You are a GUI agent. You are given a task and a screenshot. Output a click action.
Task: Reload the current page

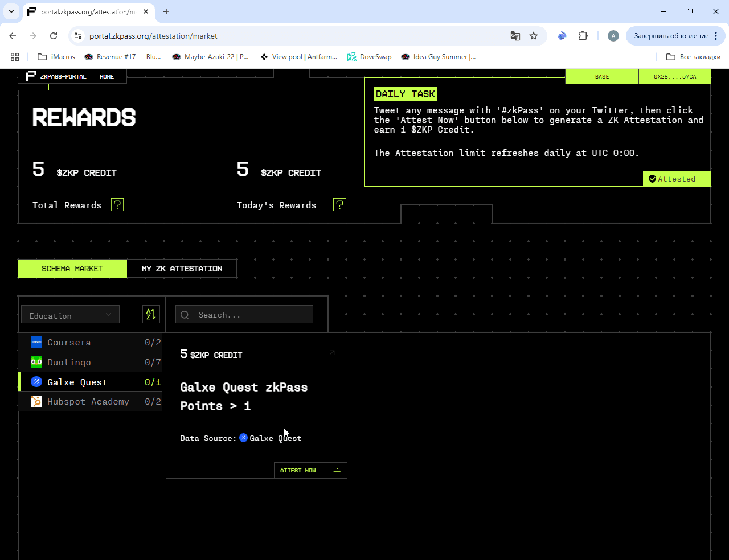coord(54,36)
